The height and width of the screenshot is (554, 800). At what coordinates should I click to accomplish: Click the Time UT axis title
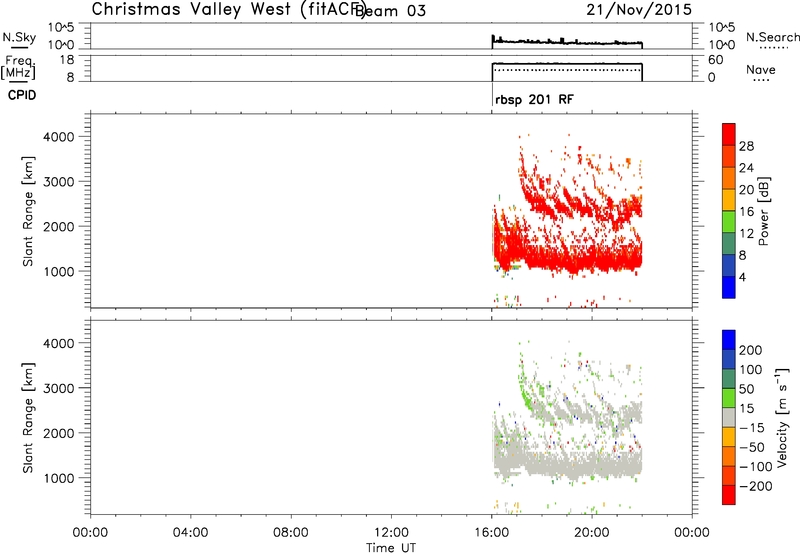pyautogui.click(x=391, y=547)
